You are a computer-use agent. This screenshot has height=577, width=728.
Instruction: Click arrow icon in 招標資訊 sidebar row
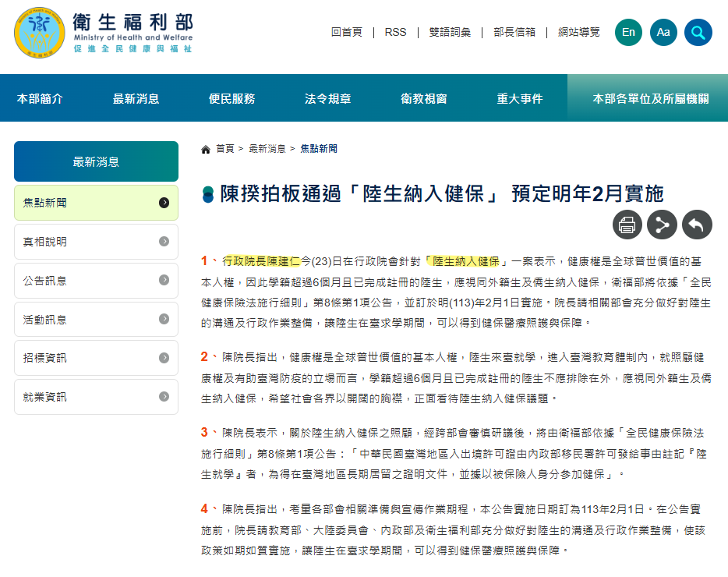coord(164,358)
